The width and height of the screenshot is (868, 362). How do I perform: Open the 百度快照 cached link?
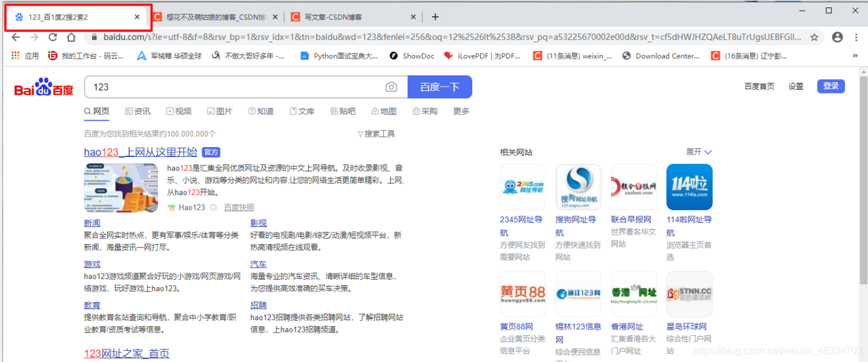tap(239, 207)
